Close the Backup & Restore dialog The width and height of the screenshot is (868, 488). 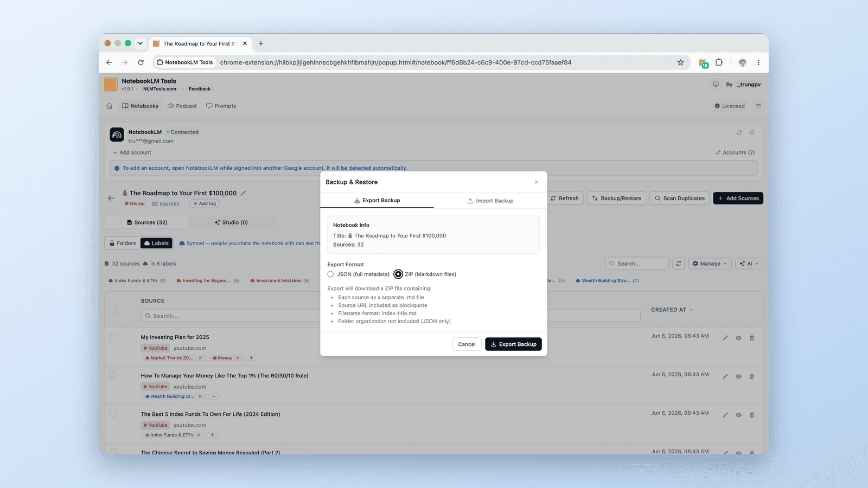click(537, 182)
